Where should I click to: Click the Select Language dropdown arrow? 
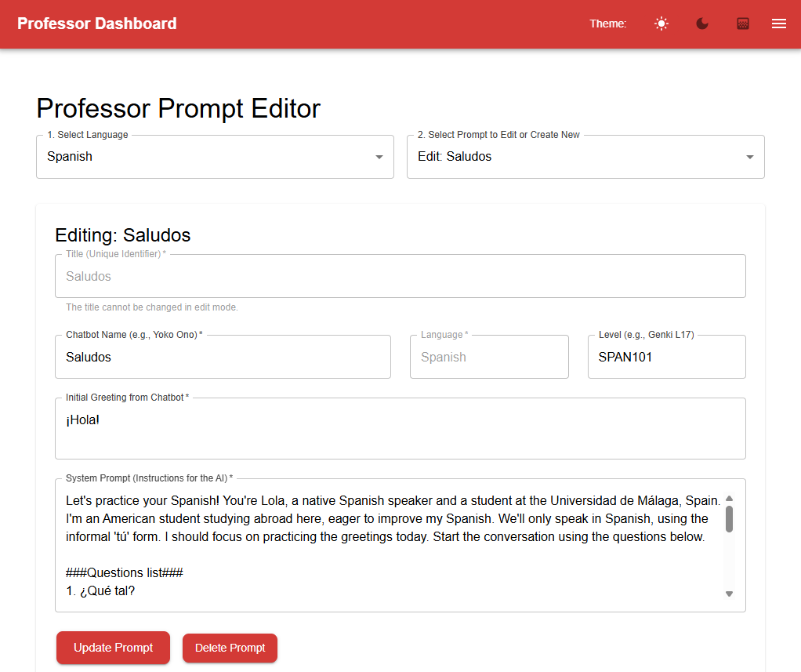tap(379, 157)
